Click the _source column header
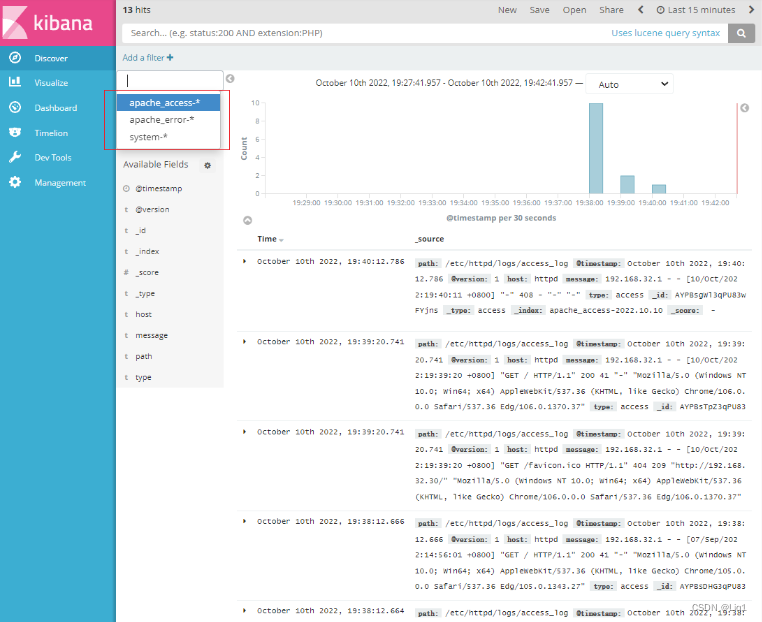The width and height of the screenshot is (762, 622). coord(430,239)
